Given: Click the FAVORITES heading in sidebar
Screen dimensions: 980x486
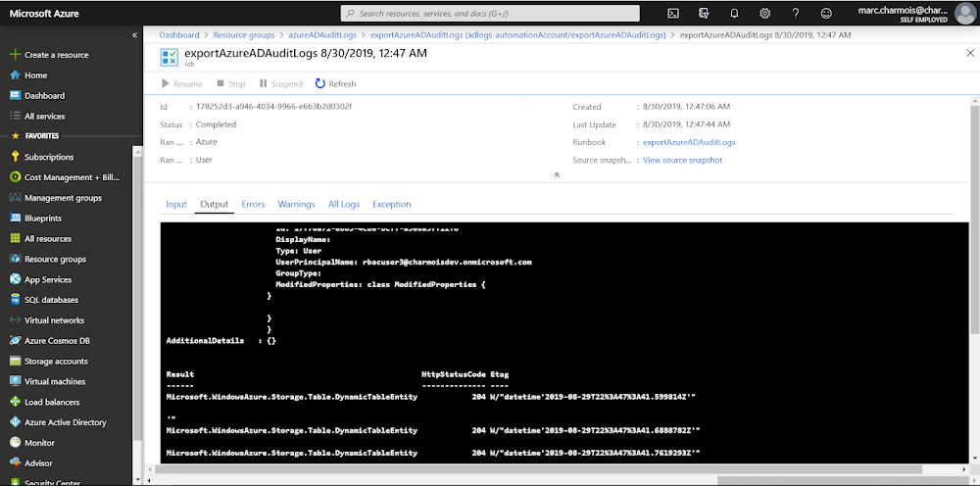Looking at the screenshot, I should click(x=41, y=135).
